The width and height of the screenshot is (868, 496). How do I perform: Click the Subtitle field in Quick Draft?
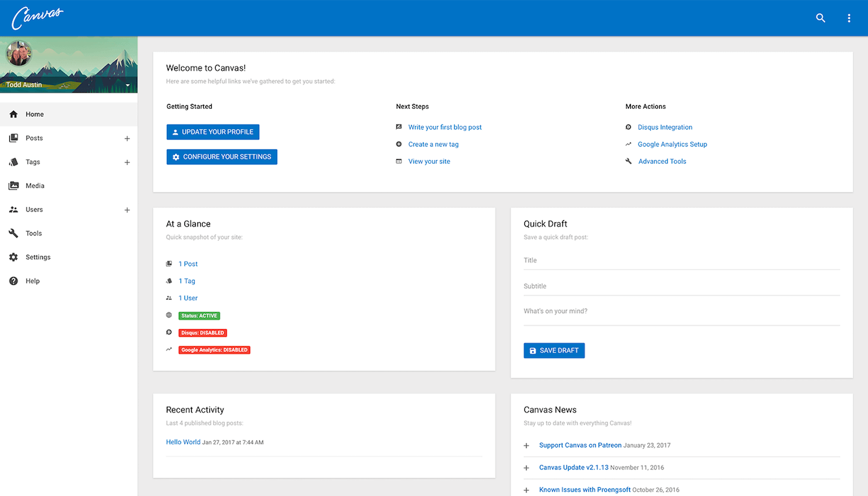[x=682, y=286]
